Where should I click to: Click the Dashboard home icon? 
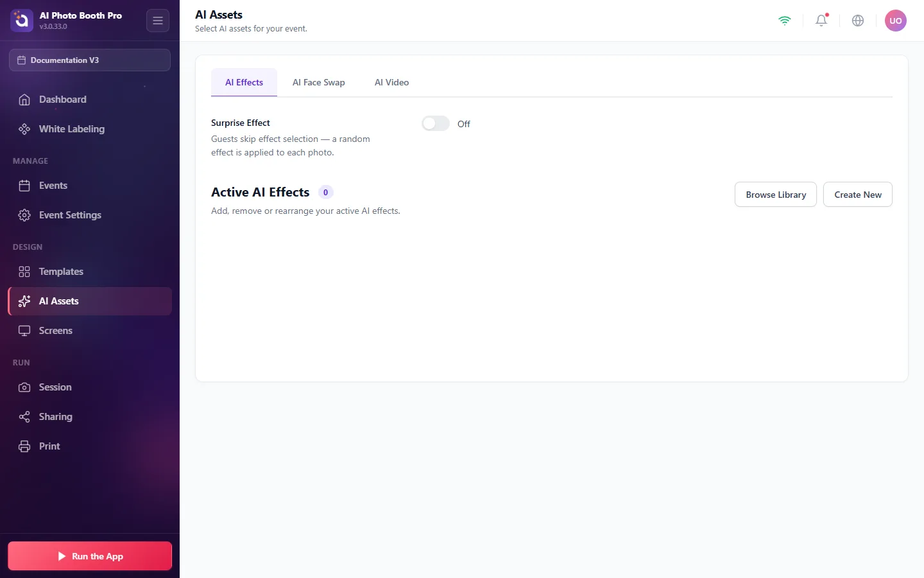[x=24, y=100]
